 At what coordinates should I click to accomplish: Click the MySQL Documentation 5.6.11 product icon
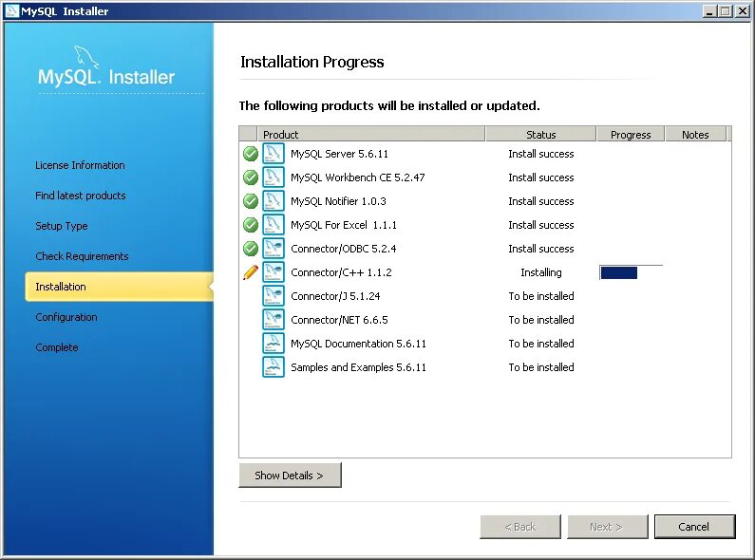coord(273,344)
